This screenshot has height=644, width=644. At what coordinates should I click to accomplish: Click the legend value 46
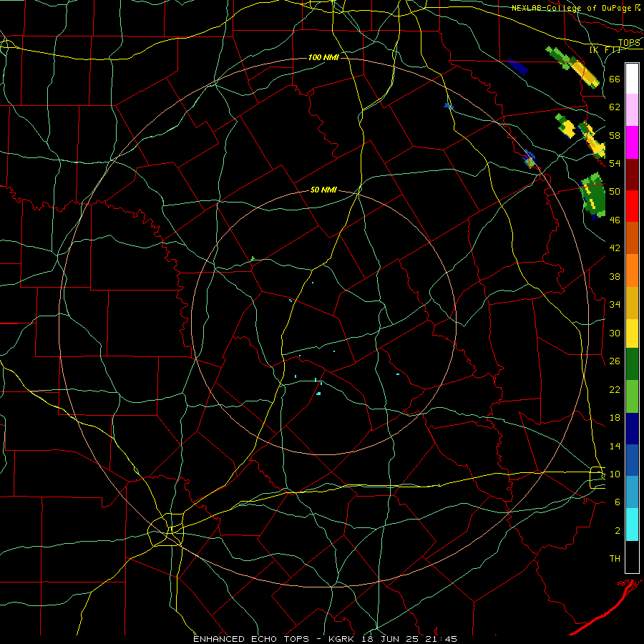(615, 220)
